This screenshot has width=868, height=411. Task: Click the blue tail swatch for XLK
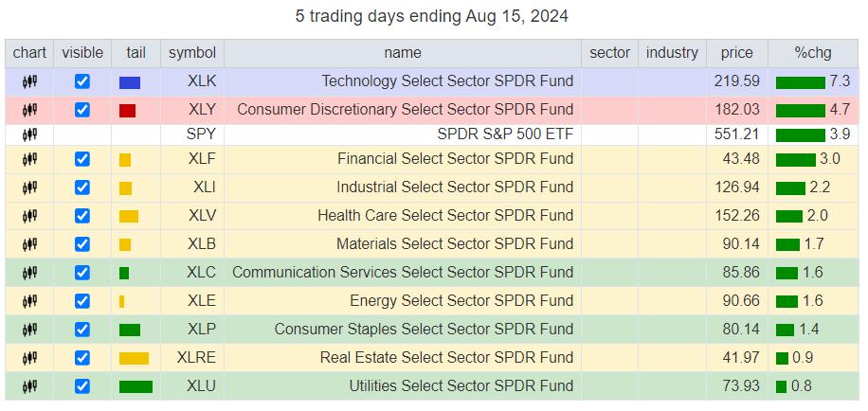[x=130, y=82]
